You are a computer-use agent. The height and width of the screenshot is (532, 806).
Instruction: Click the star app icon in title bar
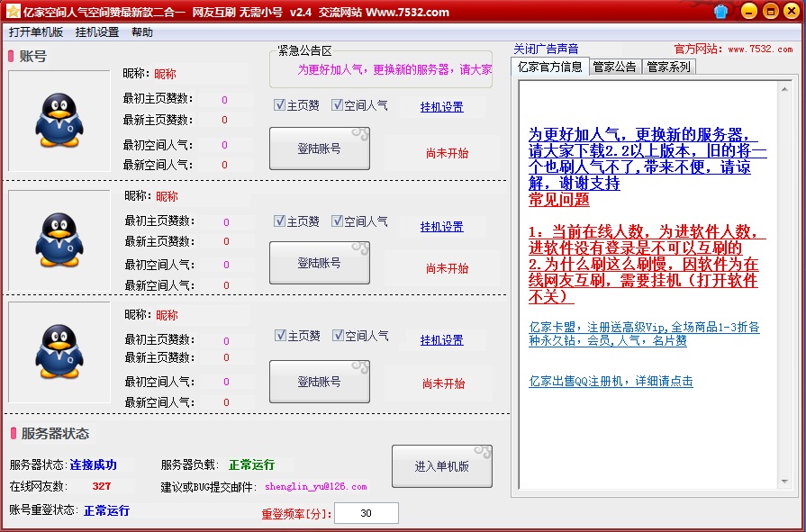(x=13, y=11)
